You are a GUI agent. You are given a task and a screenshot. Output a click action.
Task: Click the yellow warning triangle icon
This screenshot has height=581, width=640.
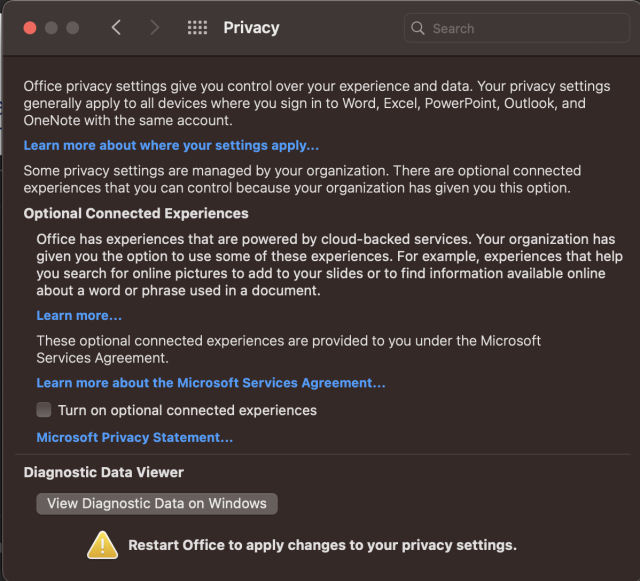102,545
